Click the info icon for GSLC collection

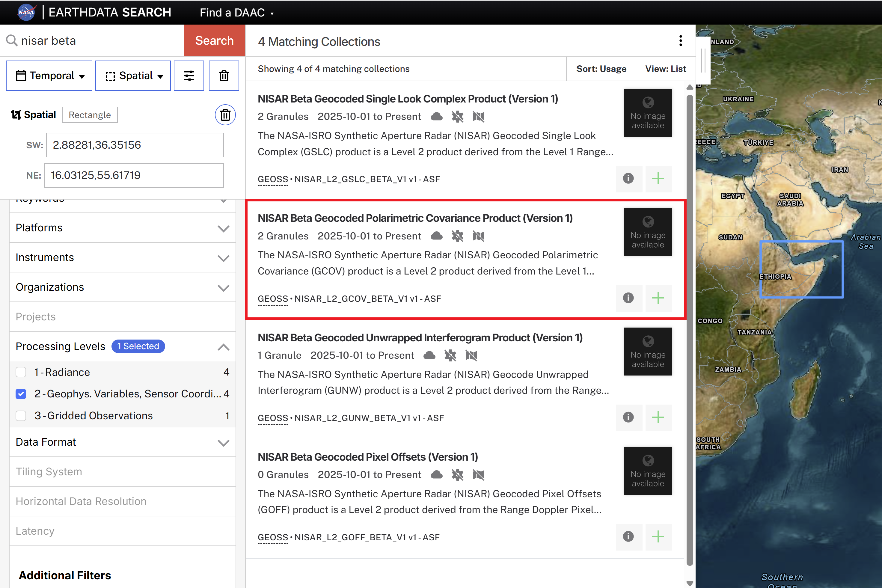629,179
